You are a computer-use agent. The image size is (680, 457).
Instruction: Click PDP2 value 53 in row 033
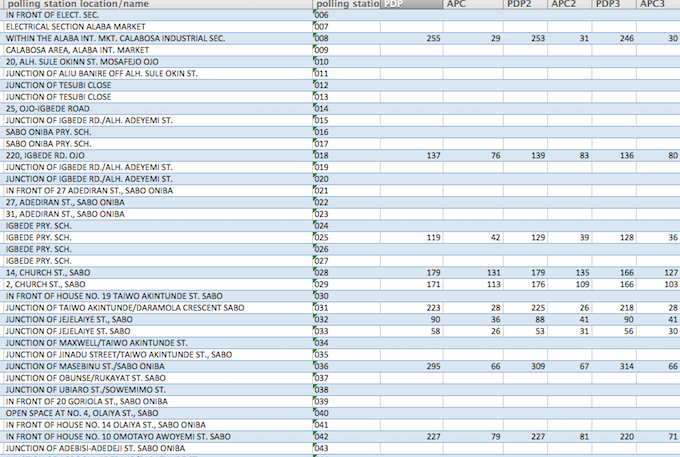coord(525,331)
